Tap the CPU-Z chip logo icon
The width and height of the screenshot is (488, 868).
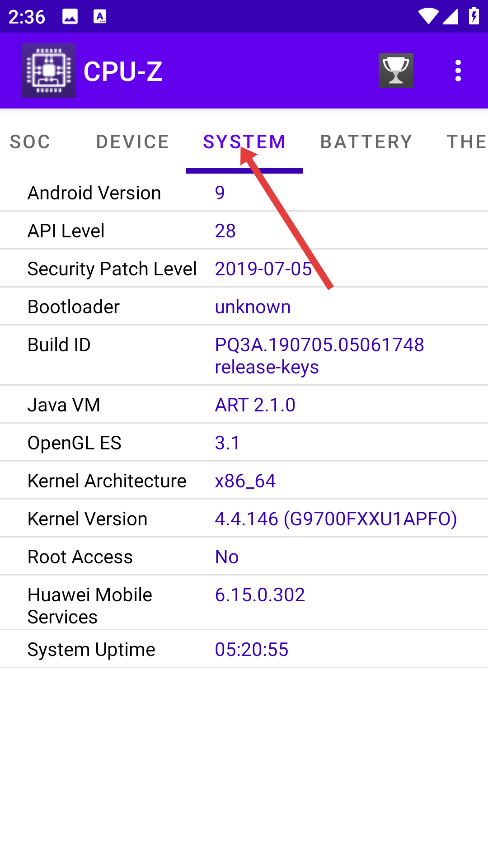[49, 71]
